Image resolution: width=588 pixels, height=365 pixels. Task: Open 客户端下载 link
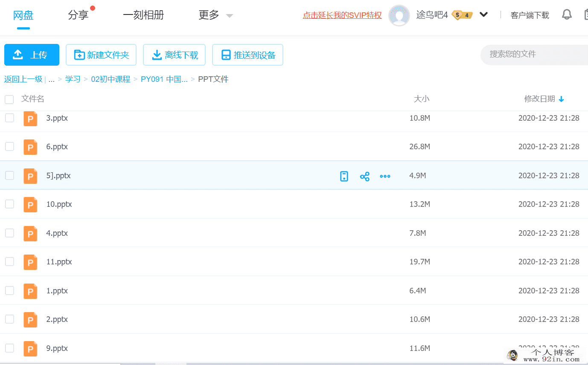click(x=530, y=15)
